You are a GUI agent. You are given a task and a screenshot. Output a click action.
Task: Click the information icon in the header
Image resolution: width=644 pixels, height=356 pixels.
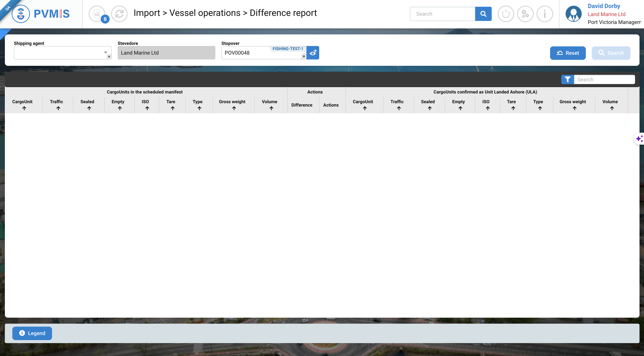point(544,14)
